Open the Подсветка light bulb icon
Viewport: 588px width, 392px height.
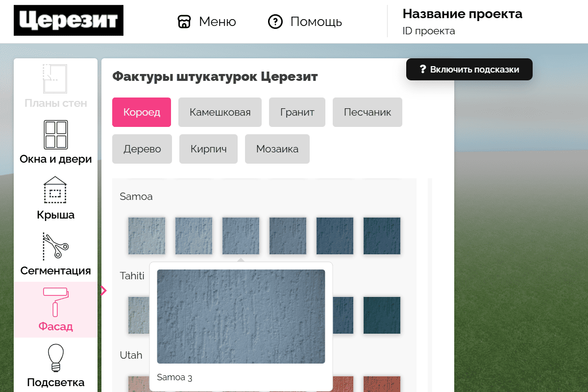point(55,358)
